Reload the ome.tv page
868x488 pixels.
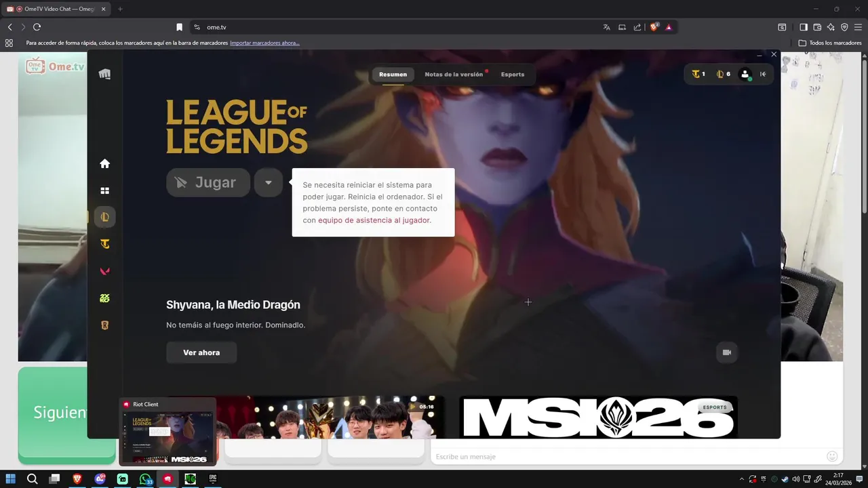pos(37,27)
